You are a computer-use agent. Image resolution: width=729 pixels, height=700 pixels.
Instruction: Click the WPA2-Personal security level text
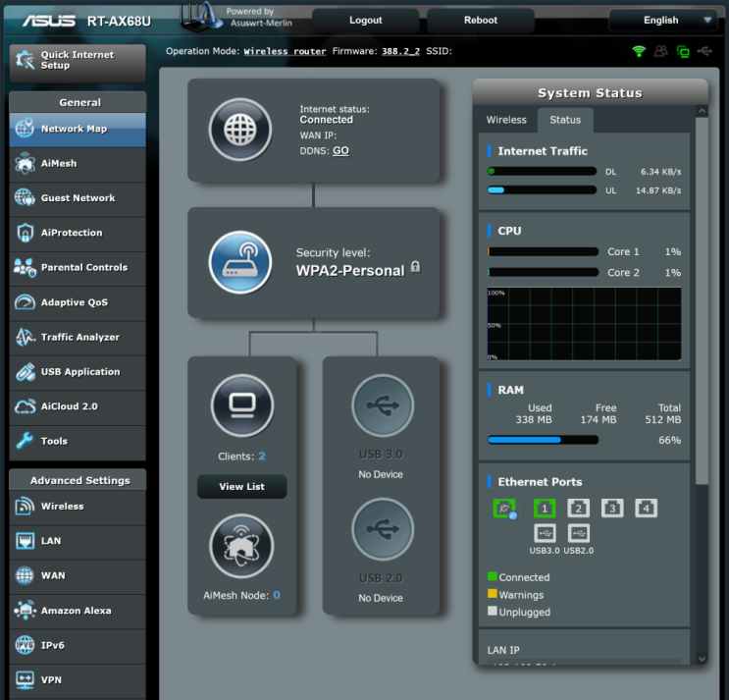350,271
